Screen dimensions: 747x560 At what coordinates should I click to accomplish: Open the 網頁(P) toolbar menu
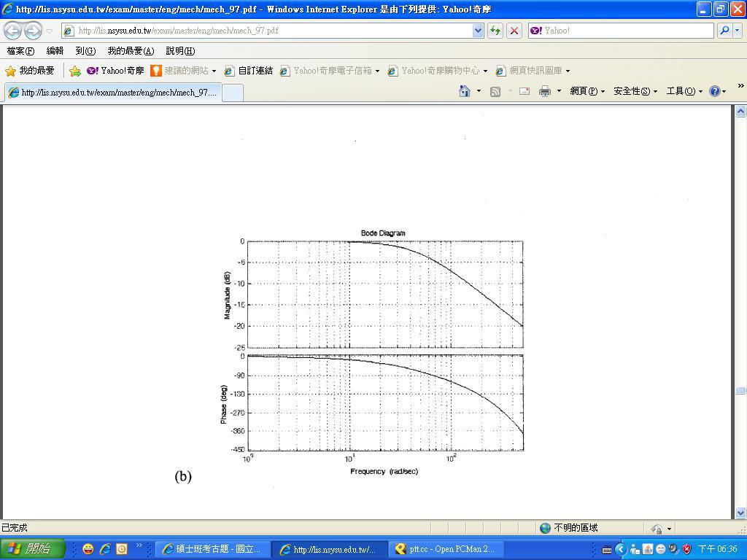pos(587,91)
